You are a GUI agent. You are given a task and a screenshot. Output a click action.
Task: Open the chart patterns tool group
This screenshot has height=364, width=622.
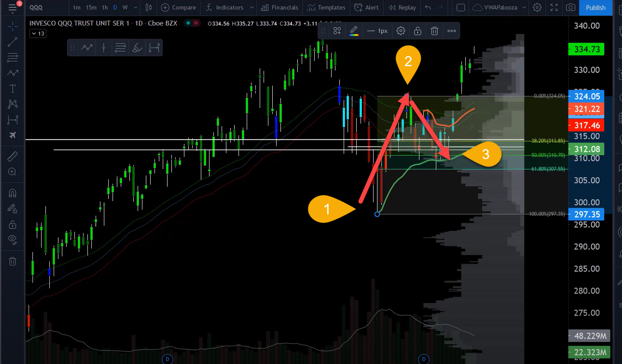(13, 104)
